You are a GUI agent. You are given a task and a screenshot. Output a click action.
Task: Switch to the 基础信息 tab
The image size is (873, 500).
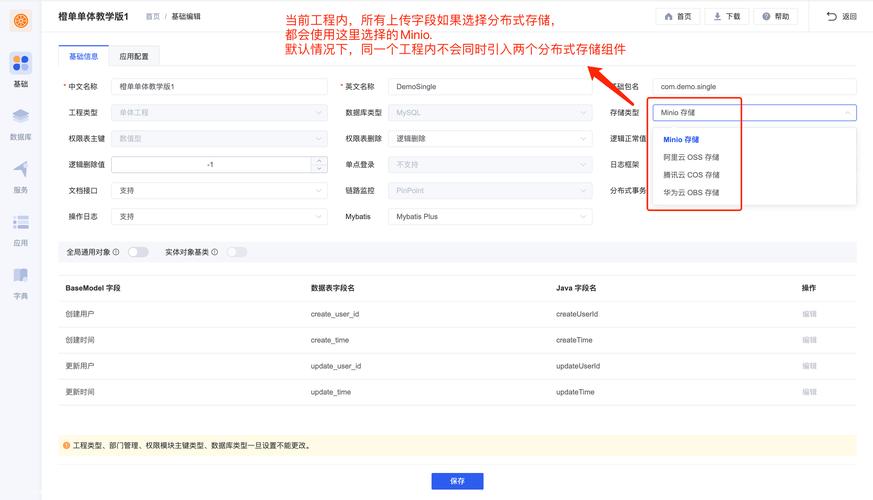(83, 57)
